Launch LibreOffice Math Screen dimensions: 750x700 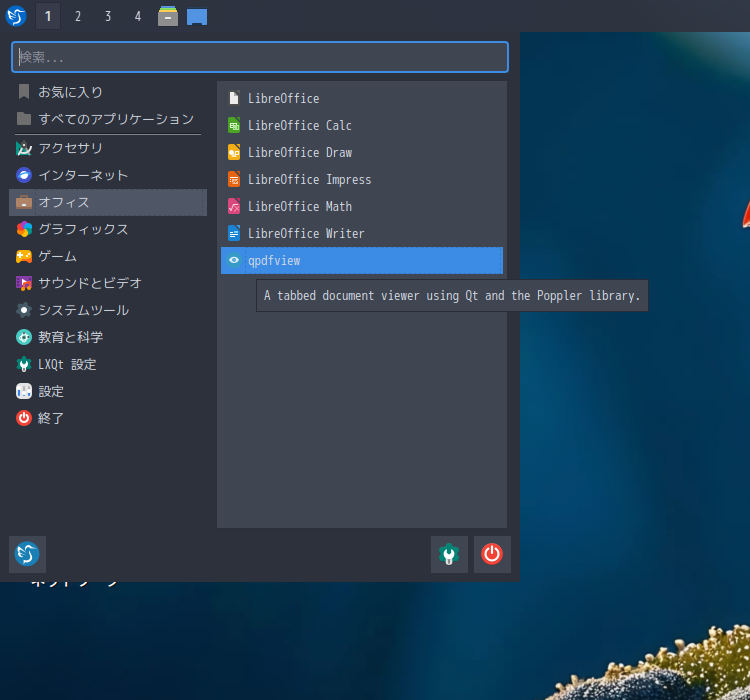point(362,206)
